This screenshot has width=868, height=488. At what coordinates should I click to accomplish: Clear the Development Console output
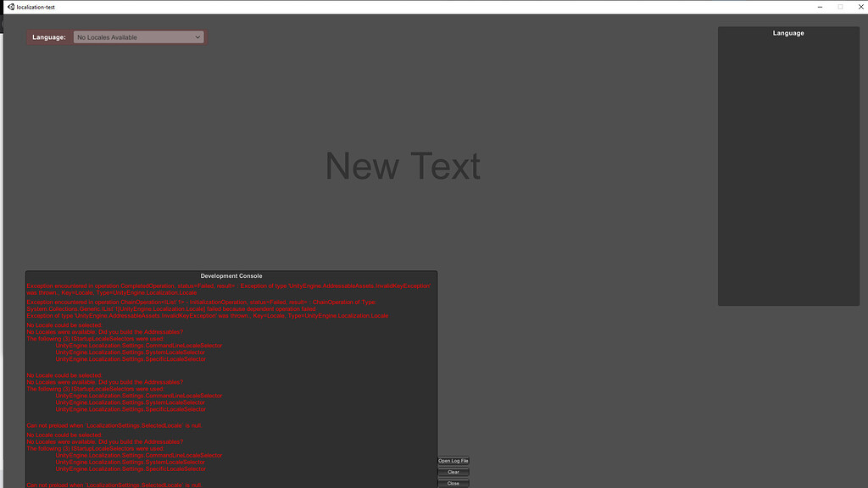click(453, 471)
